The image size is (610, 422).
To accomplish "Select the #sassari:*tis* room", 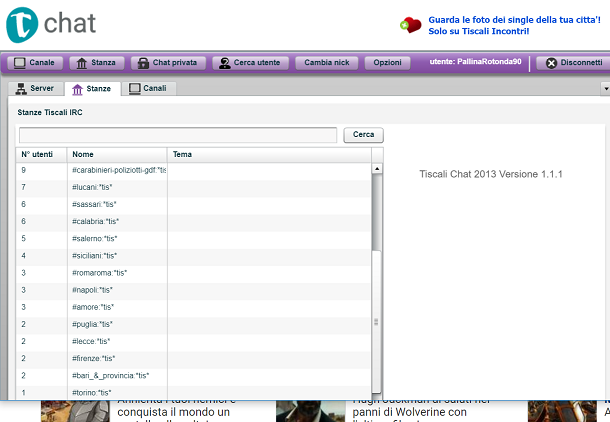I will [193, 205].
